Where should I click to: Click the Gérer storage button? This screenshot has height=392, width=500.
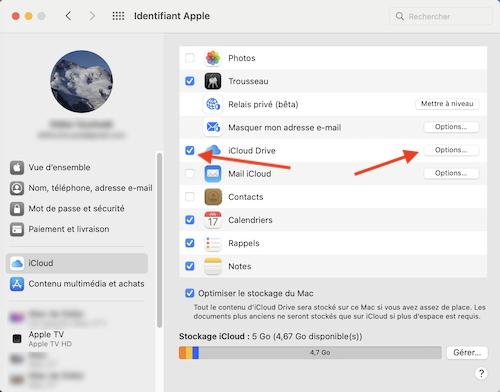pos(467,353)
